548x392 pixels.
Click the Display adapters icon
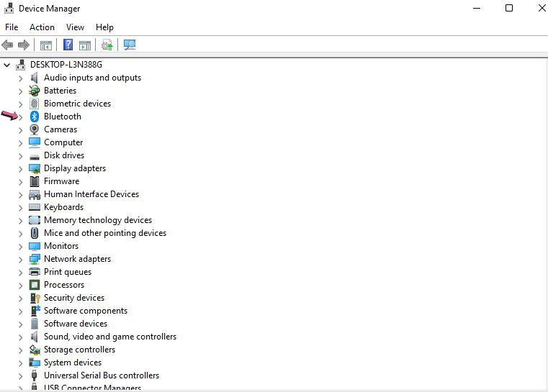point(35,168)
